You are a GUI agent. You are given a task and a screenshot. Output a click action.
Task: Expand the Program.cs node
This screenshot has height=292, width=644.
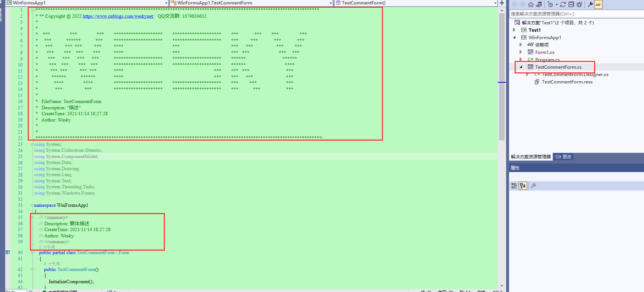tap(521, 59)
